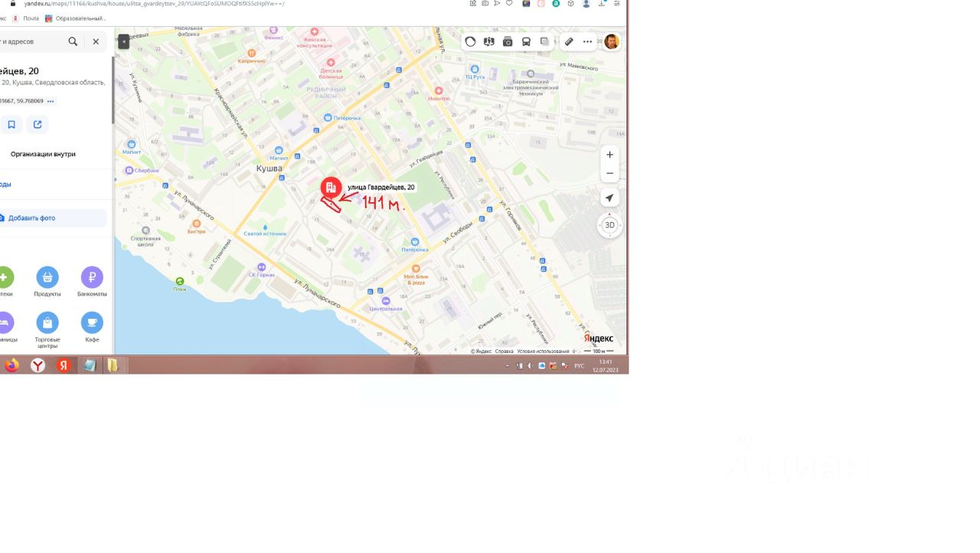The height and width of the screenshot is (553, 980).
Task: Share the place via share button
Action: point(37,124)
